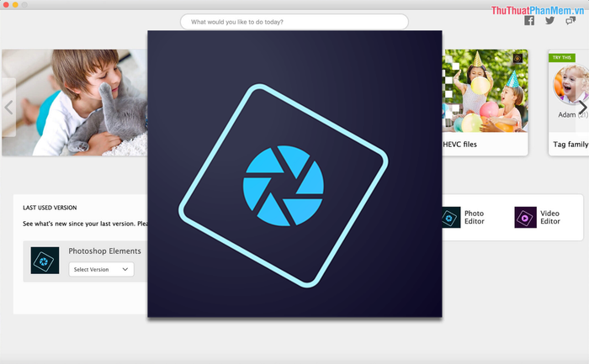Click the 'LAST USED VERSION' heading
Image resolution: width=589 pixels, height=364 pixels.
coord(50,208)
